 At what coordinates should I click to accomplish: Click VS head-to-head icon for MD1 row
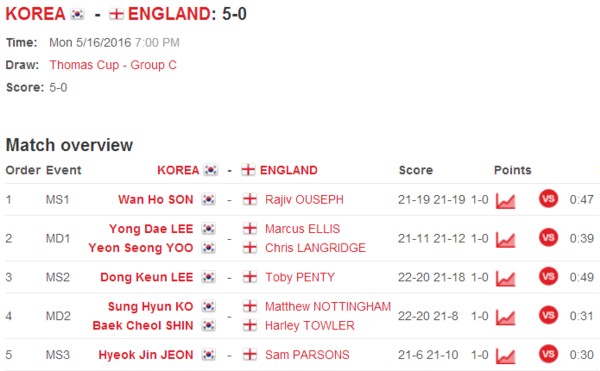[548, 238]
